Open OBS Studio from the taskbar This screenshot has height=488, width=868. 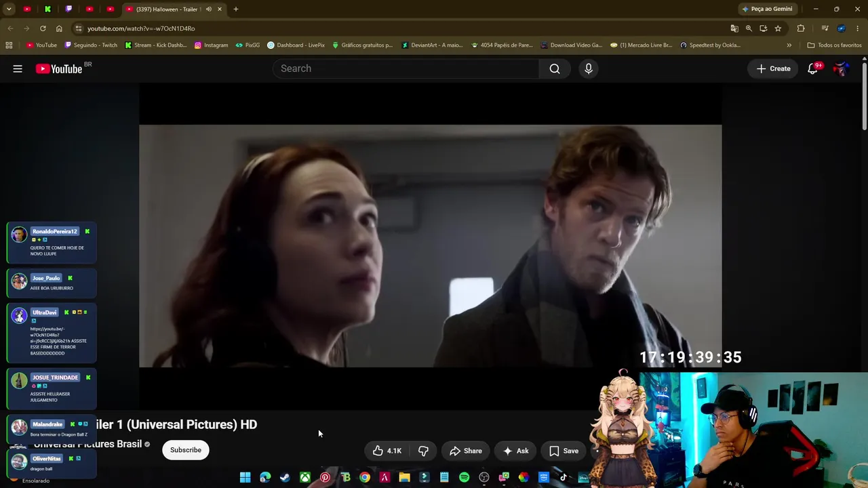click(x=484, y=478)
